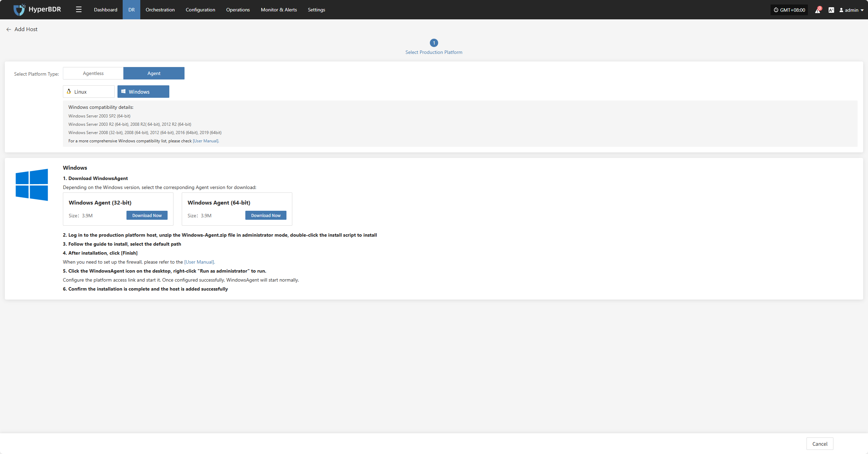Open the DR menu tab

coord(131,10)
